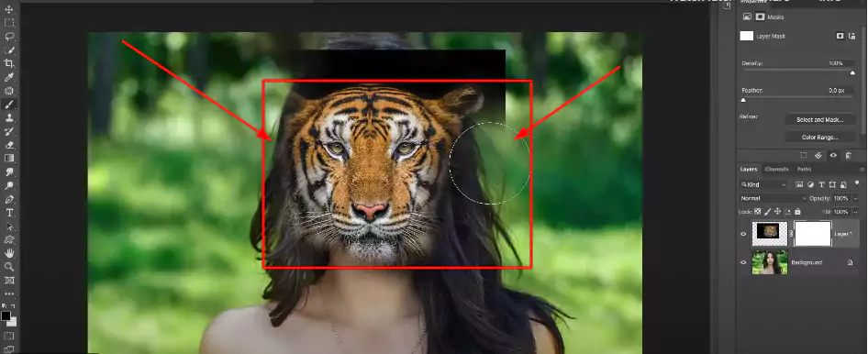The width and height of the screenshot is (868, 354).
Task: Click the Apply Mask icon in Properties
Action: pos(818,155)
